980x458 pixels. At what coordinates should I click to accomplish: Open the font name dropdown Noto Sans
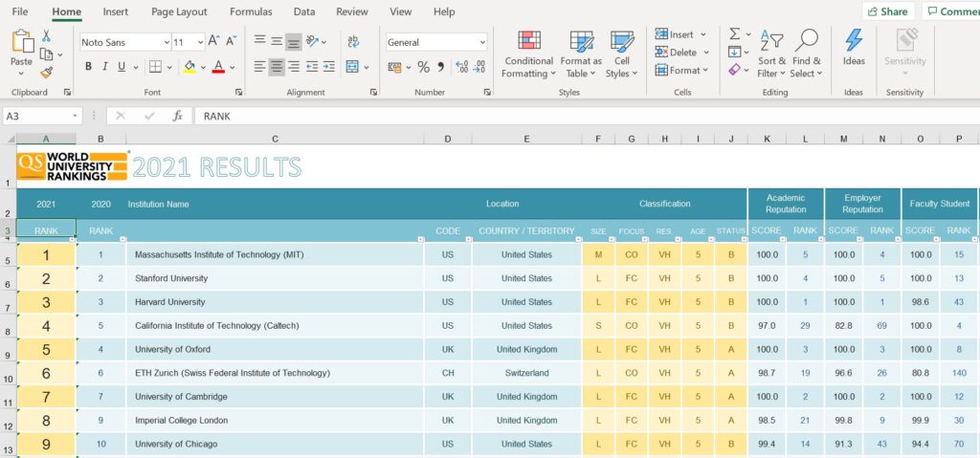[x=167, y=42]
